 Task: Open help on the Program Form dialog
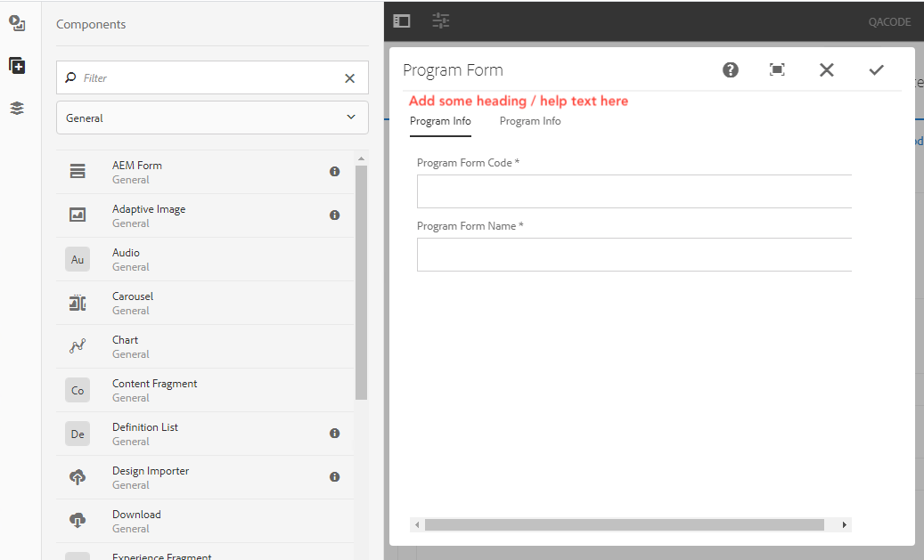coord(730,69)
